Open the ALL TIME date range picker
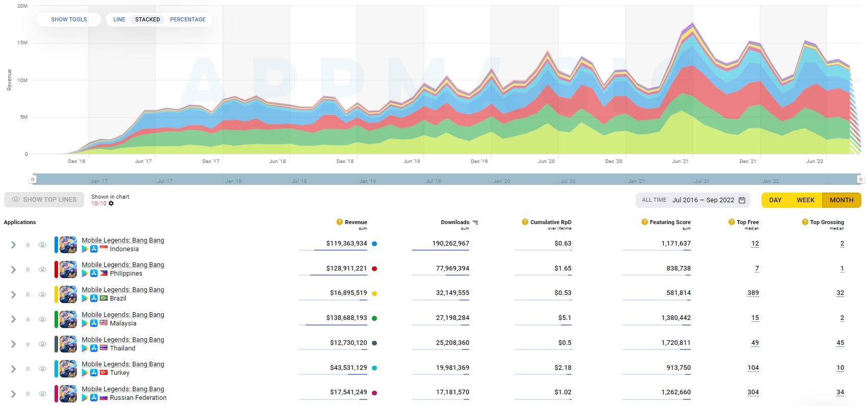This screenshot has width=868, height=406. (693, 200)
